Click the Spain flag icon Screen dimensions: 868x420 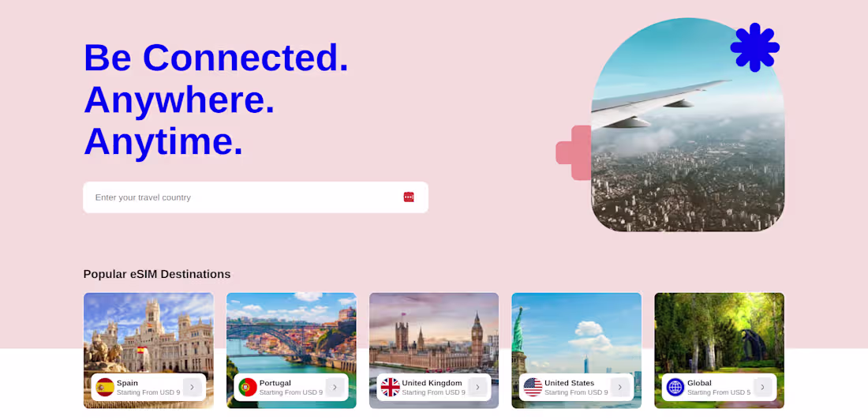tap(105, 388)
